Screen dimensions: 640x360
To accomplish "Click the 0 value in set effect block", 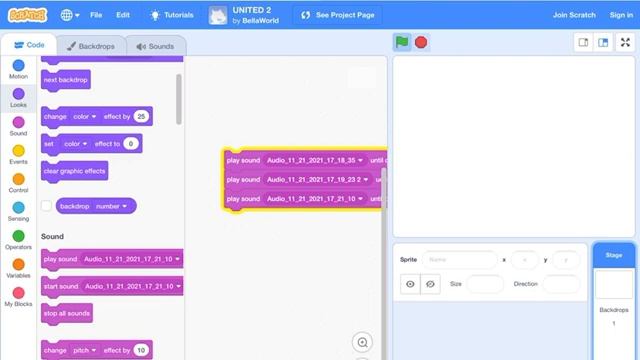I will (131, 144).
